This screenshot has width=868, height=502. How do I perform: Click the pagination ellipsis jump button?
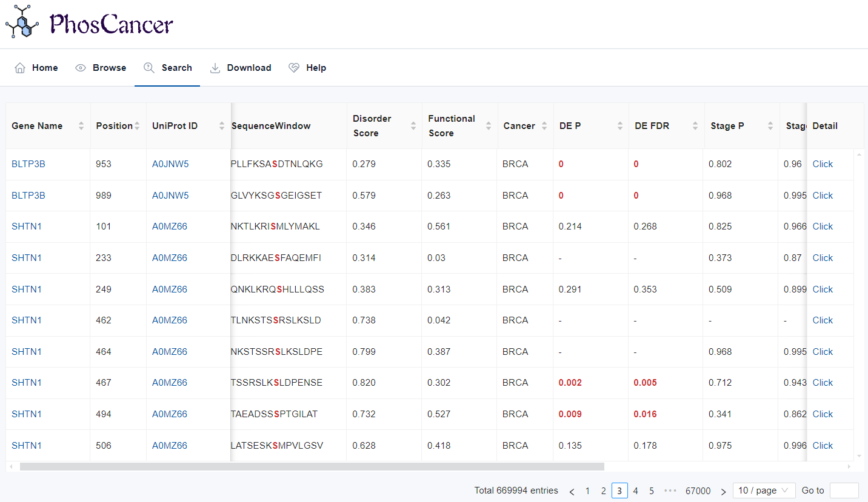pos(670,490)
